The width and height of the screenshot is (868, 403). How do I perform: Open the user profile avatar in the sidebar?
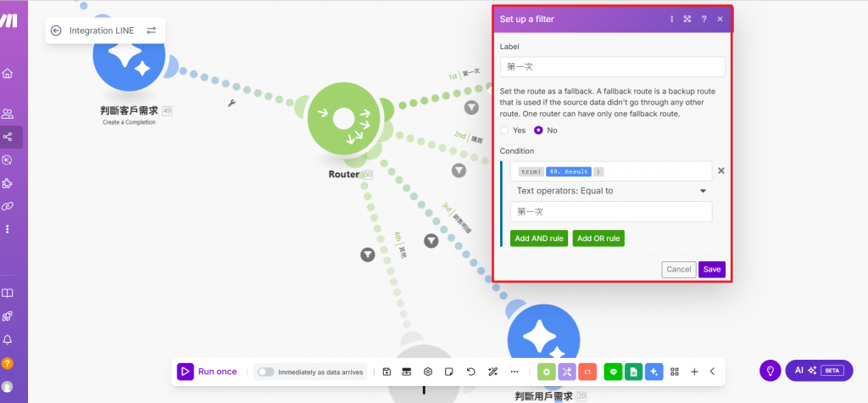[8, 386]
